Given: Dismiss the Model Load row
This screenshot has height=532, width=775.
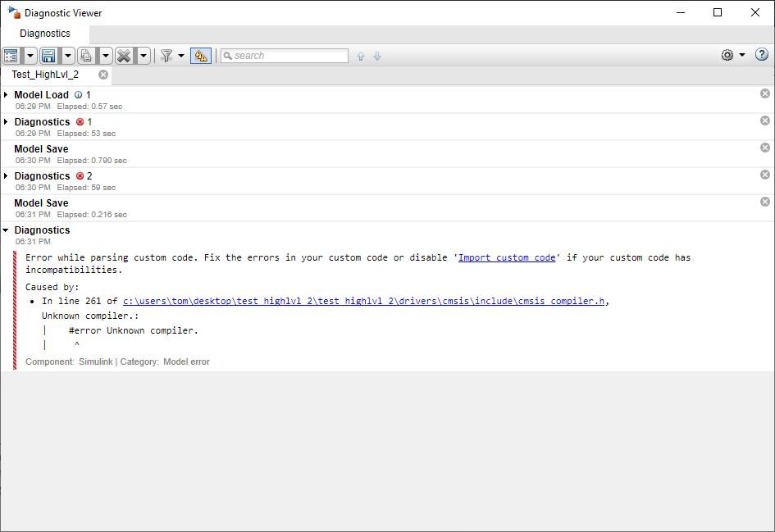Looking at the screenshot, I should (x=765, y=93).
